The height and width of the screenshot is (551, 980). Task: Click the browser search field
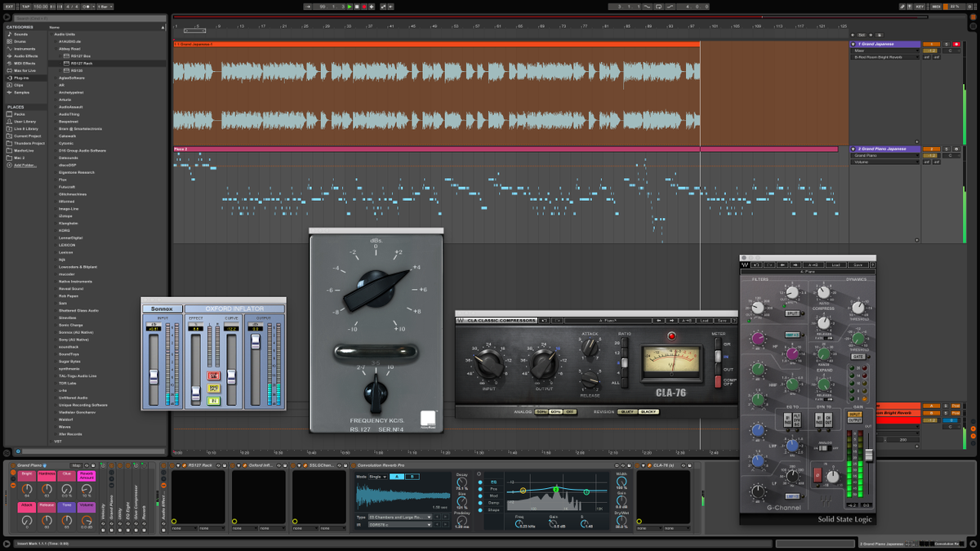click(90, 18)
